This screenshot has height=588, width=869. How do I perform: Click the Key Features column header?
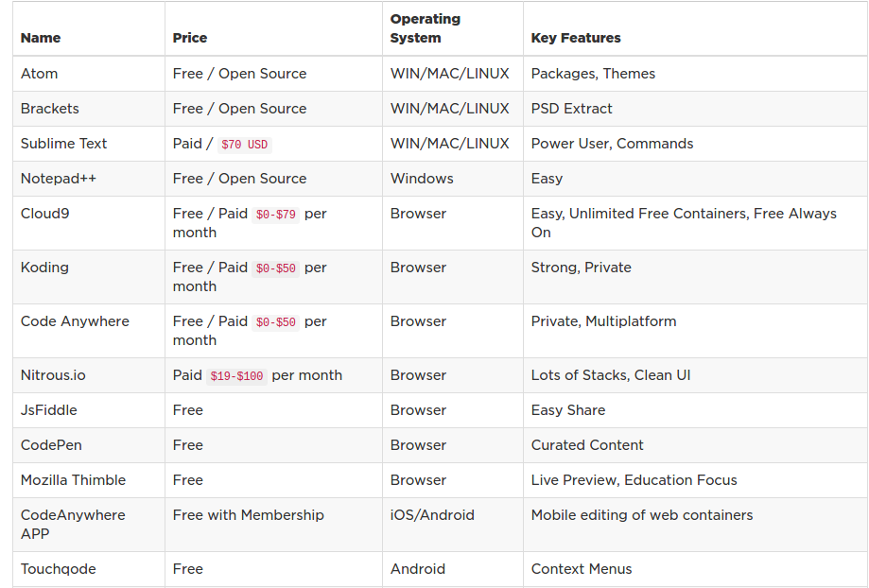(x=576, y=38)
